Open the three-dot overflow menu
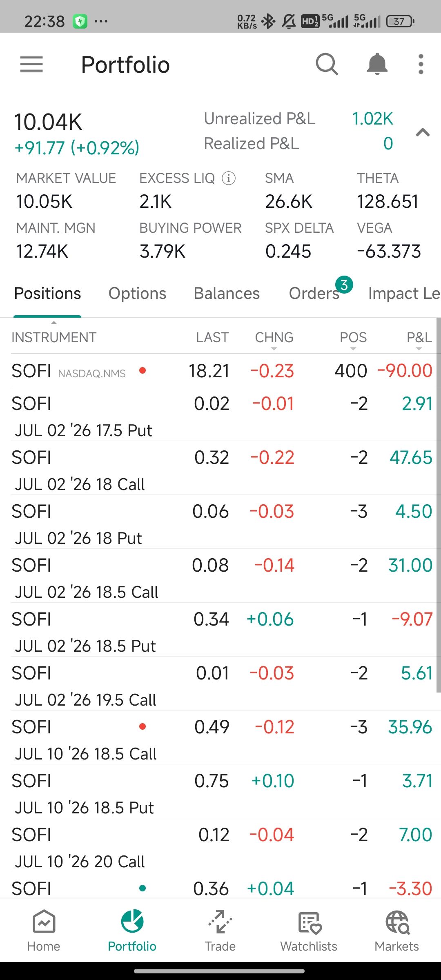The width and height of the screenshot is (441, 980). point(421,64)
